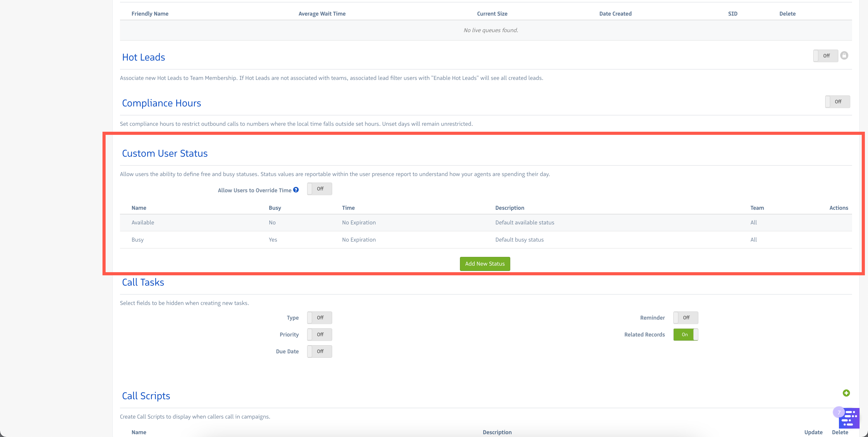868x437 pixels.
Task: Click the Average Wait Time column header
Action: 322,14
